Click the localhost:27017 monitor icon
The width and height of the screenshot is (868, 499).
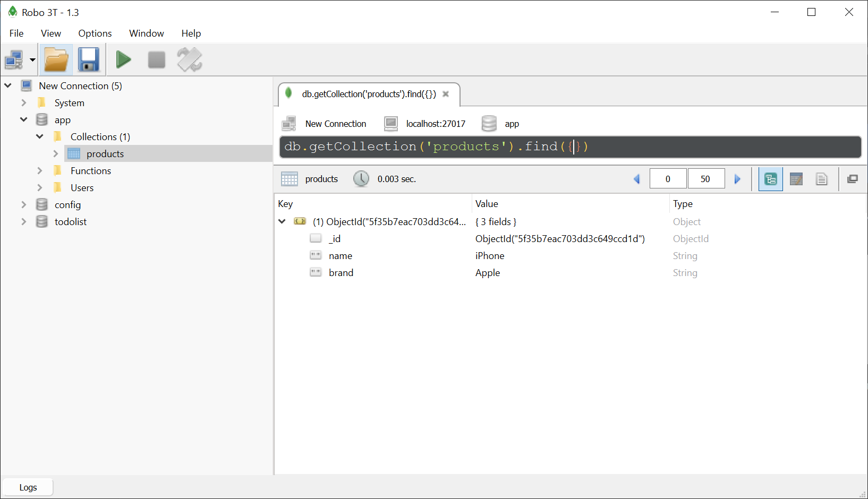point(391,124)
